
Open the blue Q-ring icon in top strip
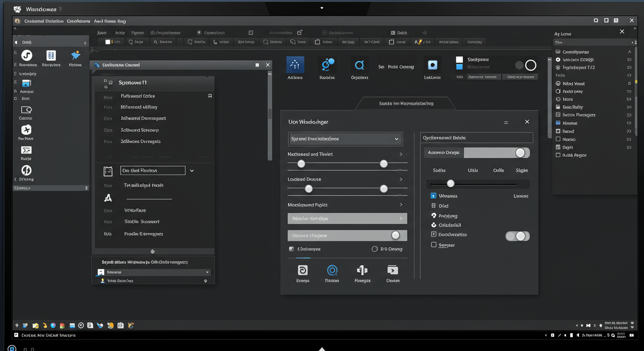click(x=360, y=65)
